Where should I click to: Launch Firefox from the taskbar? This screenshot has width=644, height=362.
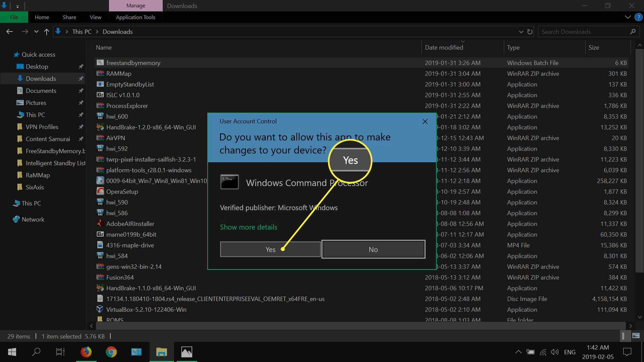tap(86, 352)
